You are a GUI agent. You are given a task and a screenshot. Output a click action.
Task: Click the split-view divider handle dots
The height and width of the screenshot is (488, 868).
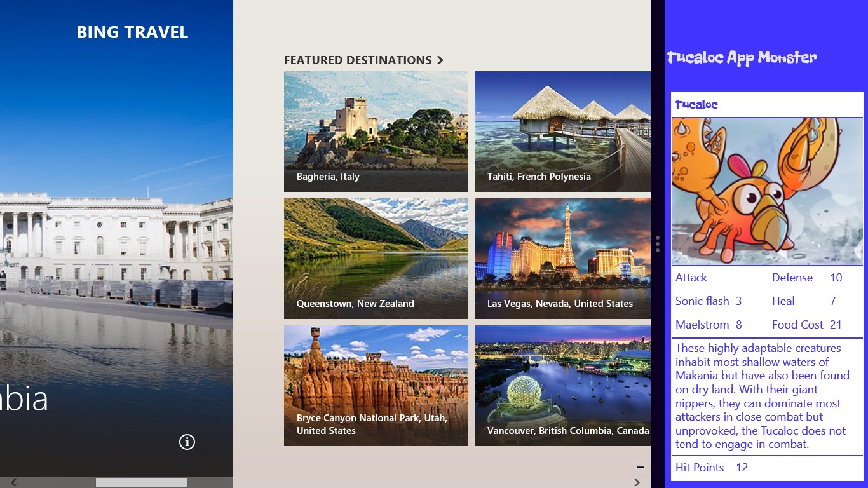click(658, 244)
